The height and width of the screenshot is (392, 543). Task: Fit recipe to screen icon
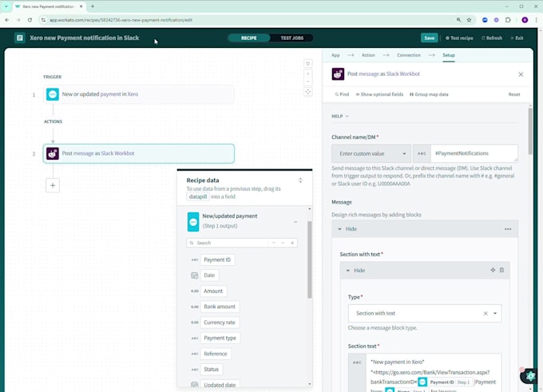[x=308, y=92]
